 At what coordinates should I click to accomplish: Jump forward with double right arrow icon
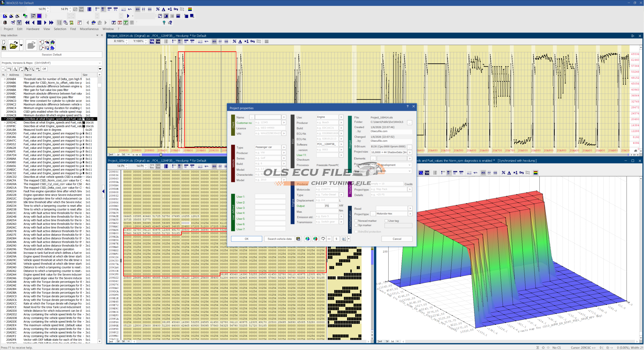[51, 23]
